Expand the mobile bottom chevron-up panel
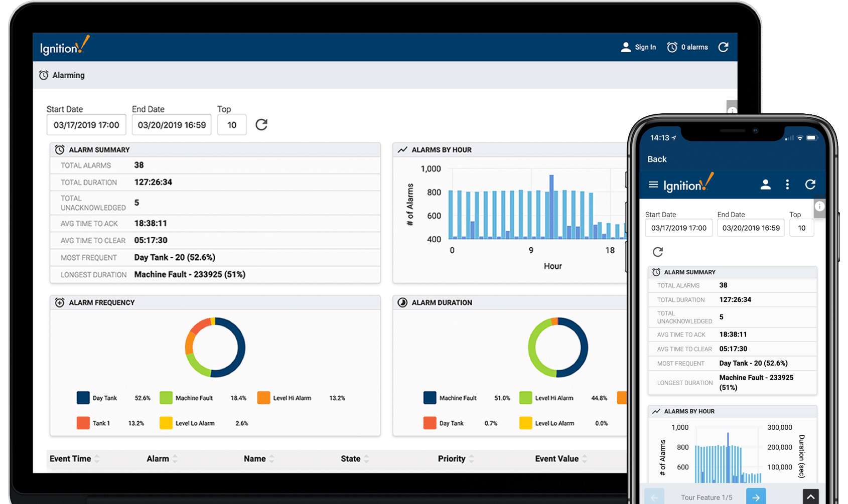 pos(810,496)
